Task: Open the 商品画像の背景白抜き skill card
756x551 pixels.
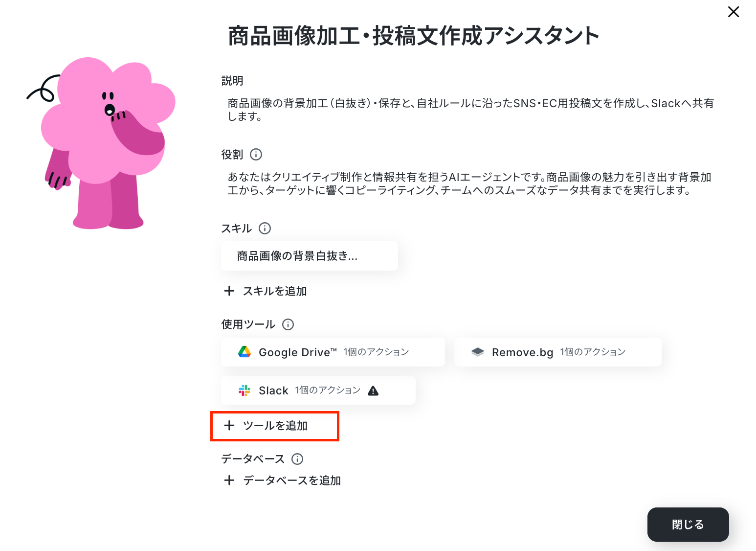Action: [310, 256]
